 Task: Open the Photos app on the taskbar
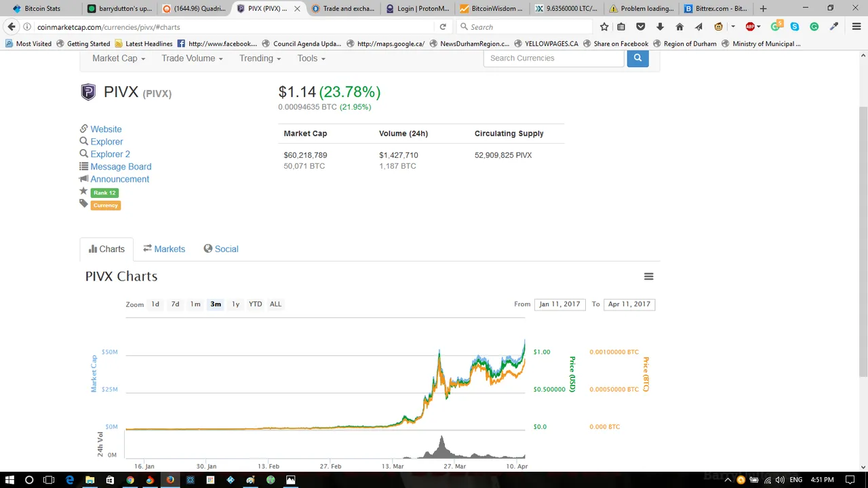tap(291, 480)
